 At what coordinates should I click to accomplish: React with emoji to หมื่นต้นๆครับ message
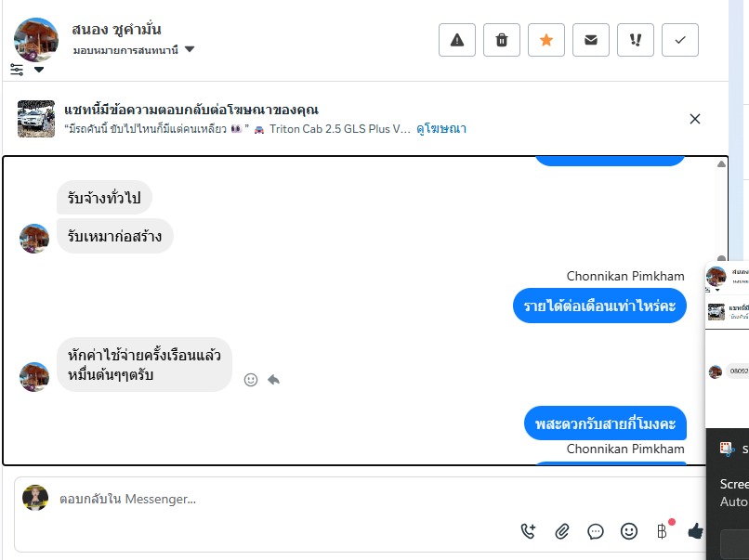point(251,380)
